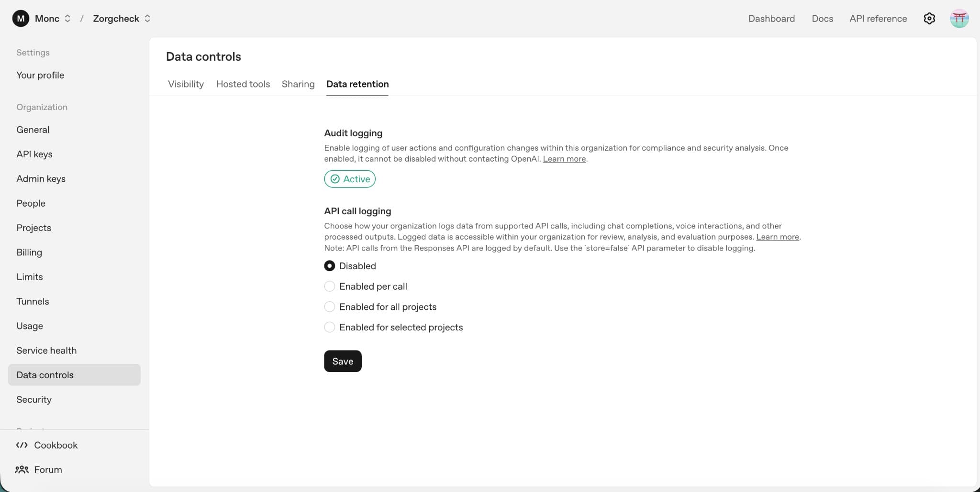Select the Disabled logging option
This screenshot has width=980, height=492.
pyautogui.click(x=329, y=266)
